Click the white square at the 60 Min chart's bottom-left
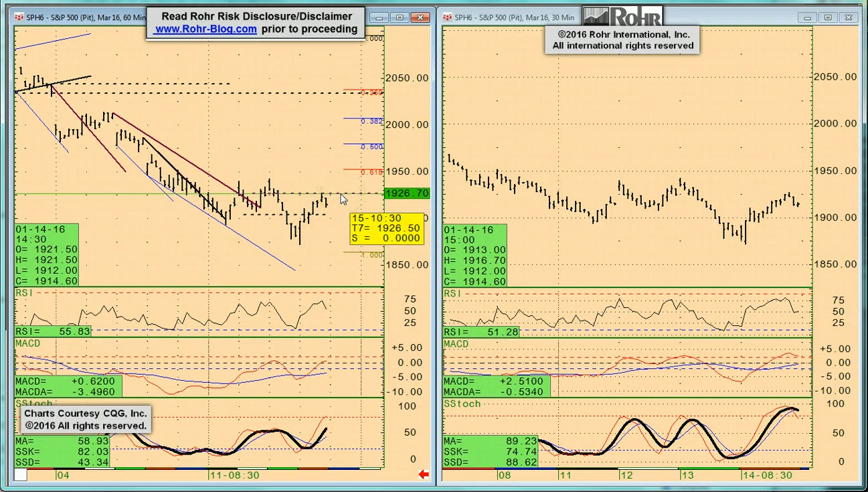 21,475
